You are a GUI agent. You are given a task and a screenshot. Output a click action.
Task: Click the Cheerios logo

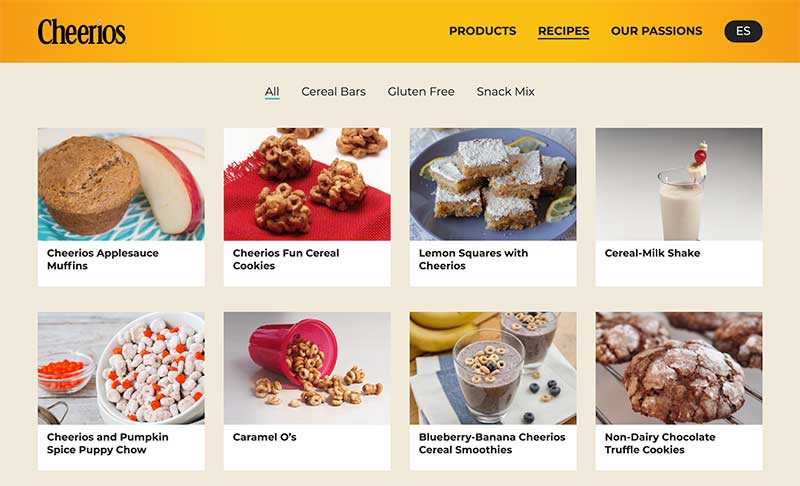pyautogui.click(x=82, y=32)
